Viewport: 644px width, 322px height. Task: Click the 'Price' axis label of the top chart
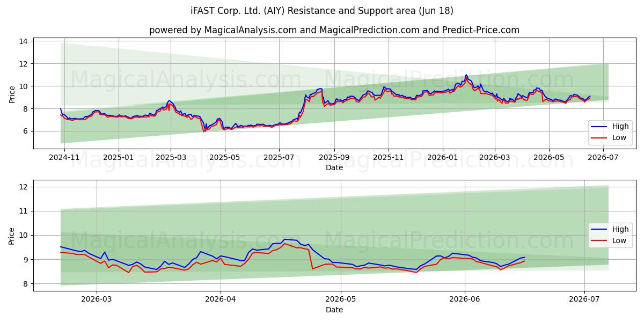(12, 94)
